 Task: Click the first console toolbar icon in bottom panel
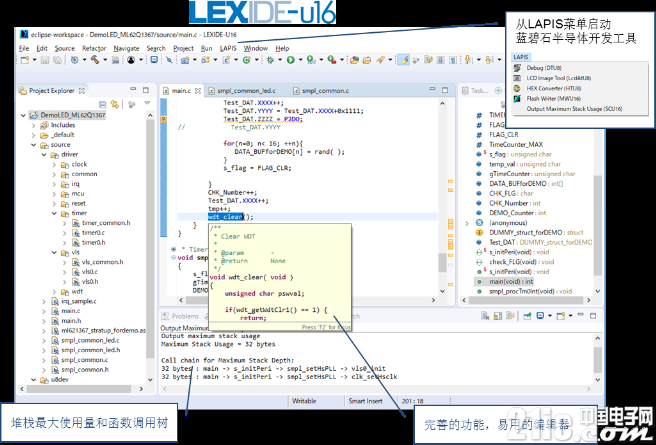click(x=485, y=316)
